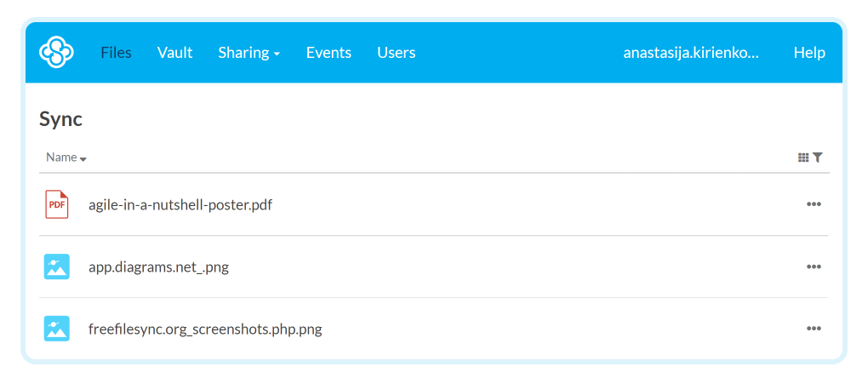Open the more options menu for app.diagrams.net_.png
The image size is (868, 384).
(x=814, y=267)
